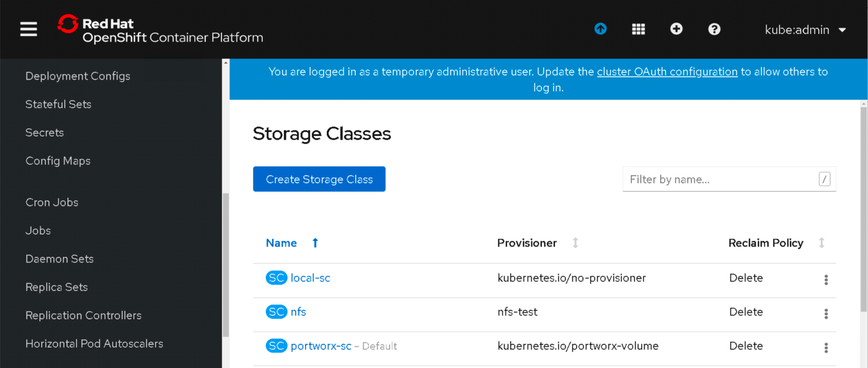The image size is (868, 368).
Task: Open the hamburger navigation menu
Action: tap(29, 29)
